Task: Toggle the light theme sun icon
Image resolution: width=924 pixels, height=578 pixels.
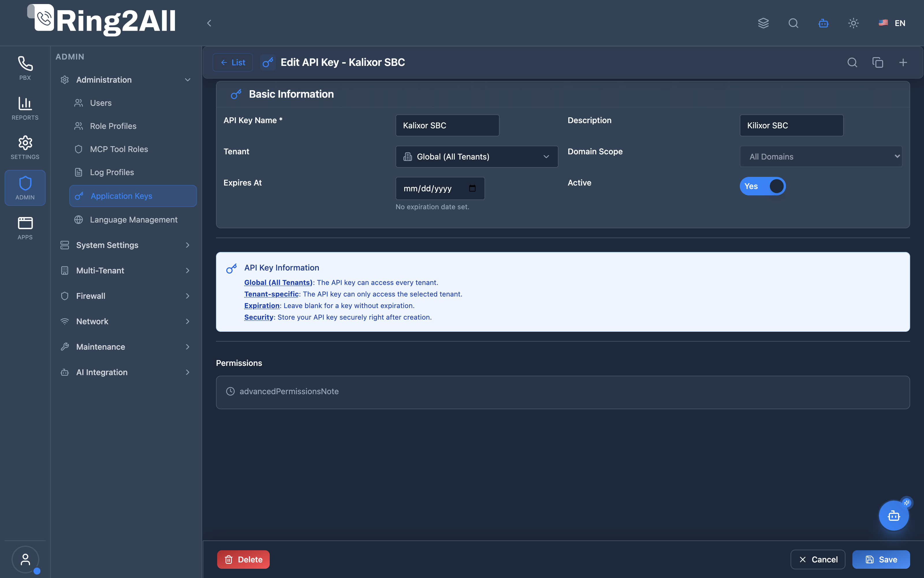Action: click(853, 23)
